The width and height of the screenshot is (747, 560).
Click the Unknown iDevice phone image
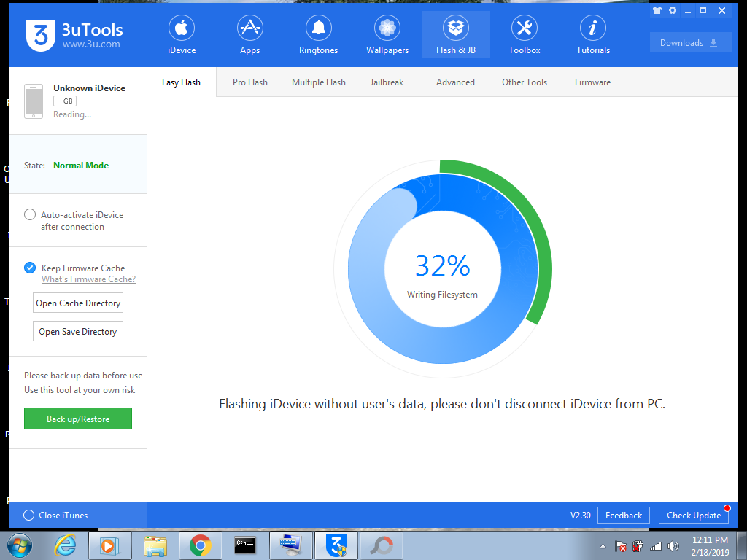[34, 101]
